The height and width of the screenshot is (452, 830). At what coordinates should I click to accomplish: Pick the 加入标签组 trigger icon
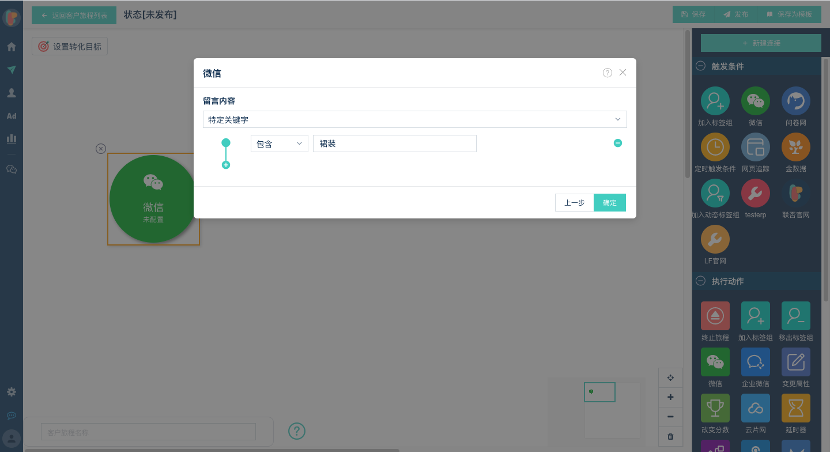click(715, 101)
